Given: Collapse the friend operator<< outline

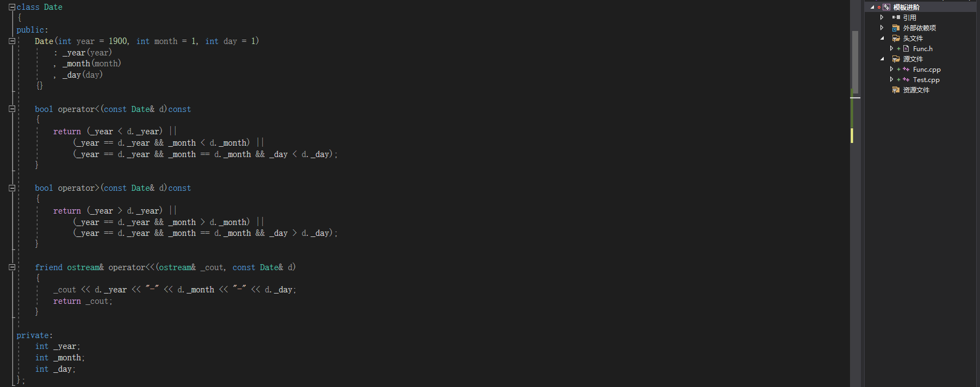Looking at the screenshot, I should tap(12, 267).
